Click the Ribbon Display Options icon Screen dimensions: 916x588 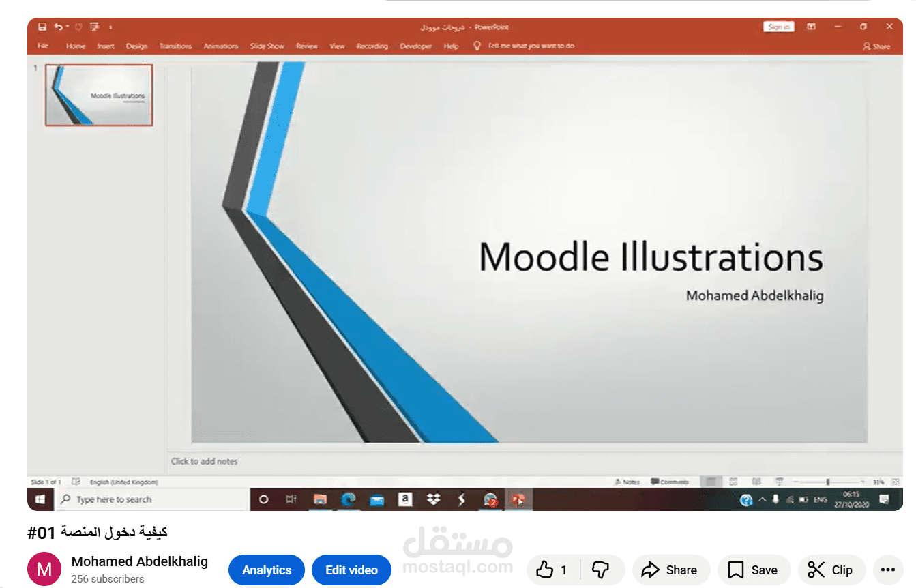811,27
